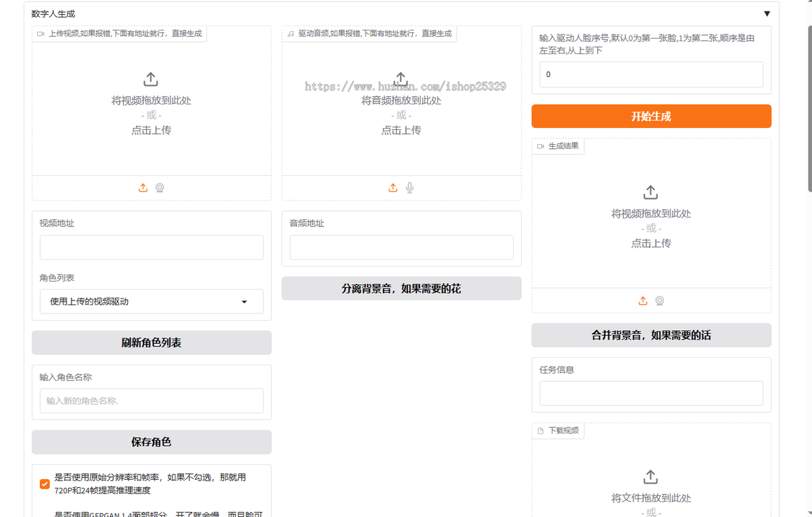Click webcam icon under 生成结果 panel
The width and height of the screenshot is (812, 517).
[x=660, y=300]
